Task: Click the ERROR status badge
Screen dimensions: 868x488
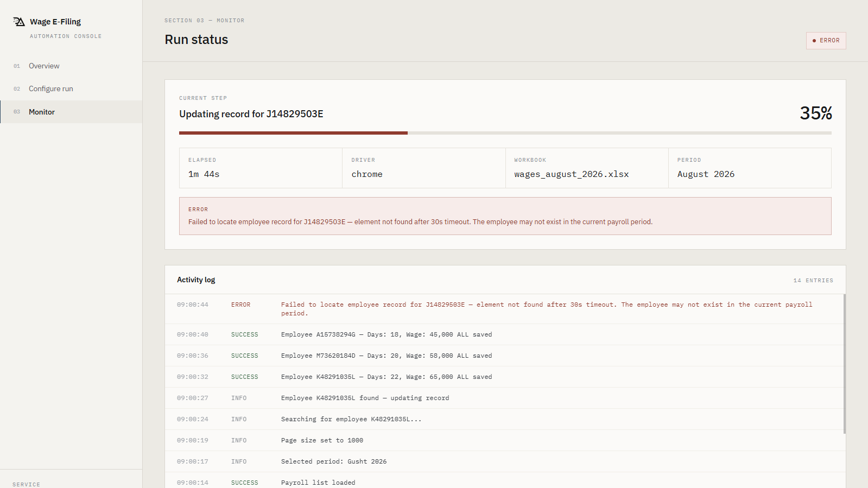Action: click(x=826, y=41)
